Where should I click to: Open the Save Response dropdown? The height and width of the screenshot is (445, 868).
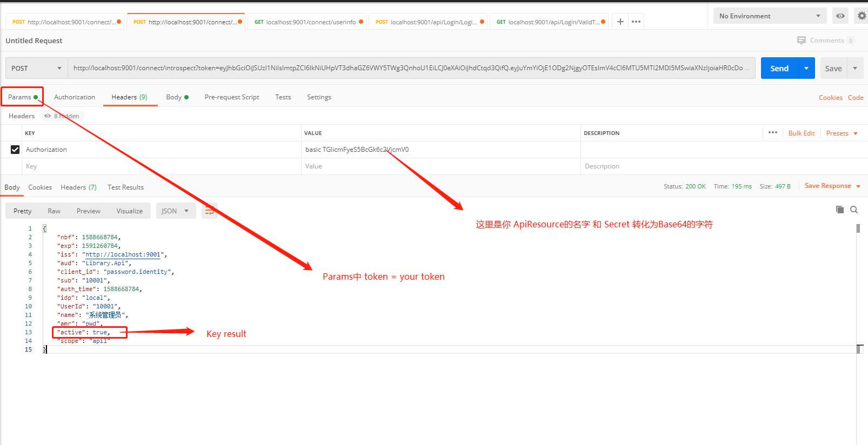(x=832, y=186)
